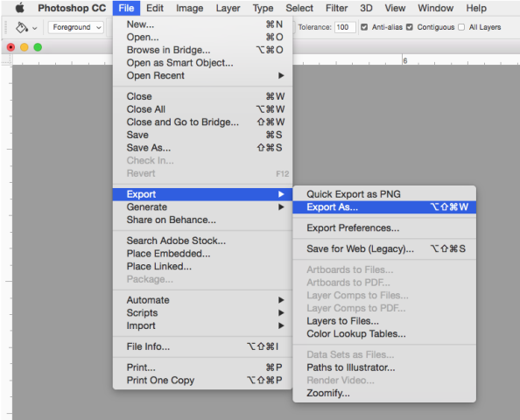Open the Type menu

pos(263,8)
